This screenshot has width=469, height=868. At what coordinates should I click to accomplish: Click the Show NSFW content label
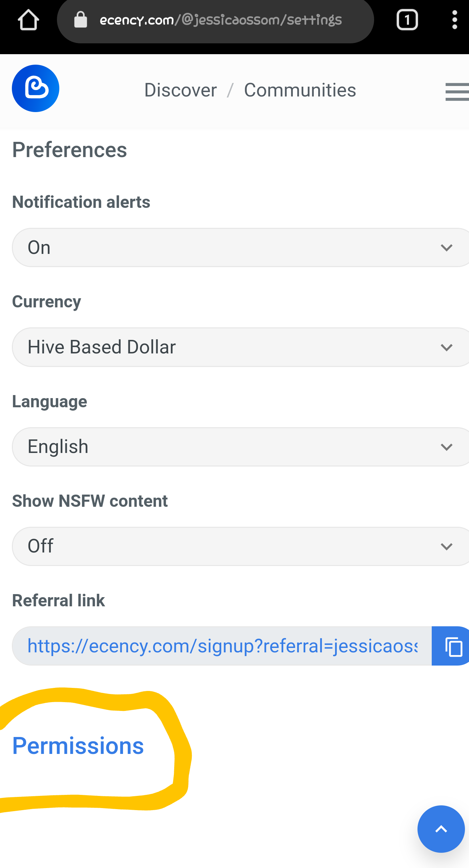pos(90,501)
